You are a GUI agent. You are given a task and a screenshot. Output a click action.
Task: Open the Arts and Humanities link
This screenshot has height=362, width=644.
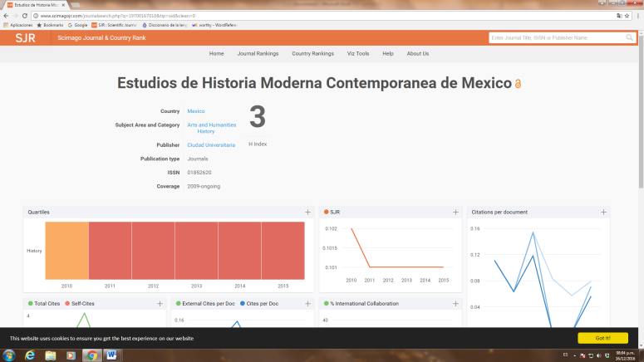[x=211, y=125]
